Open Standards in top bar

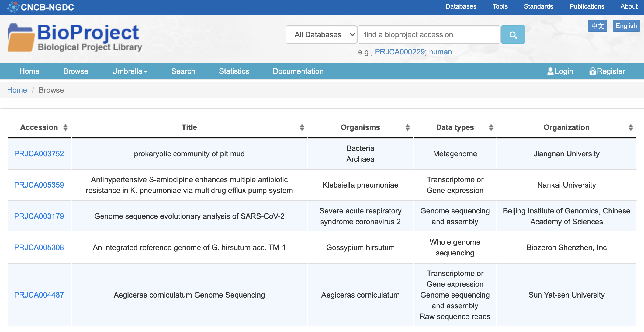(x=538, y=6)
